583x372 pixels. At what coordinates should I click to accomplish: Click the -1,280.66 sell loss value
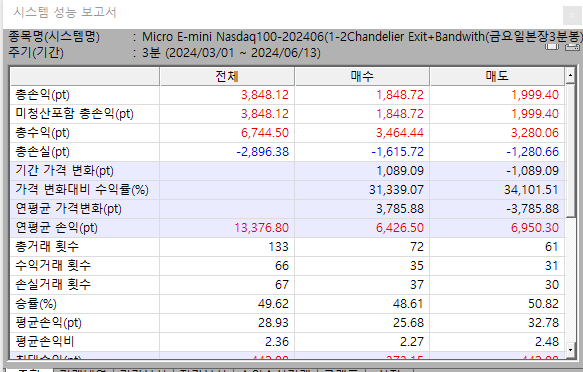532,152
